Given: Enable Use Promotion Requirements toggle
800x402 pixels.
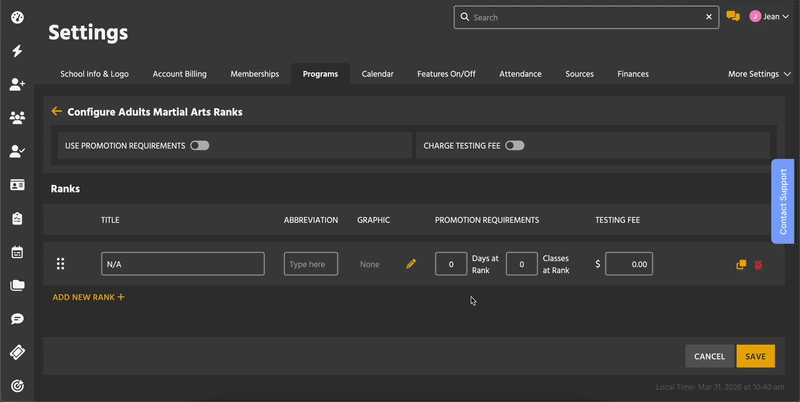Looking at the screenshot, I should click(x=199, y=145).
